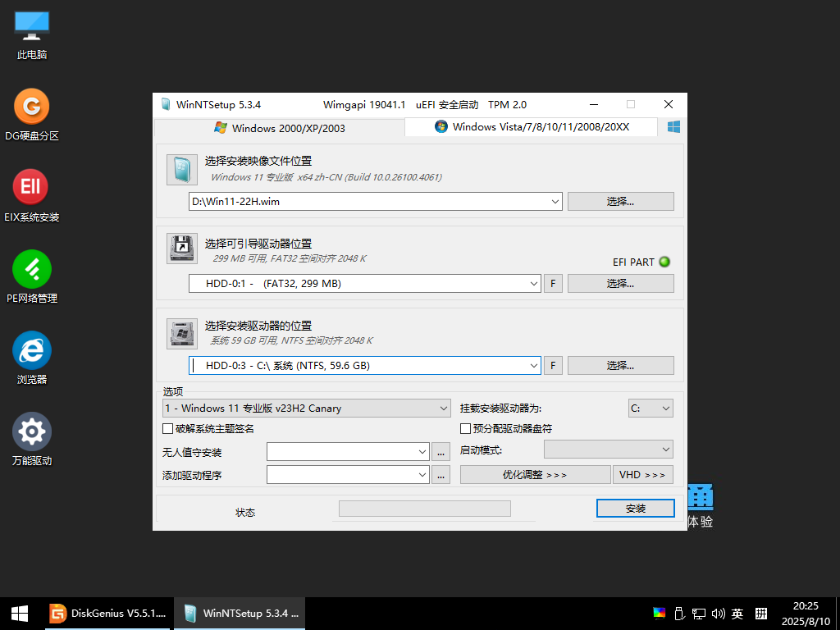
Task: Check 预分配驱动器盘符 option
Action: click(466, 428)
